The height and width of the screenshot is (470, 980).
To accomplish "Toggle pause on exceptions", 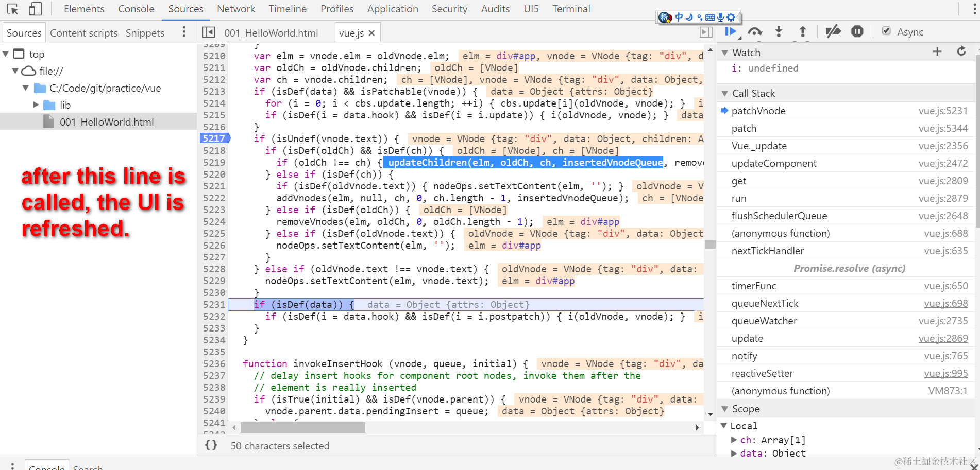I will tap(857, 32).
